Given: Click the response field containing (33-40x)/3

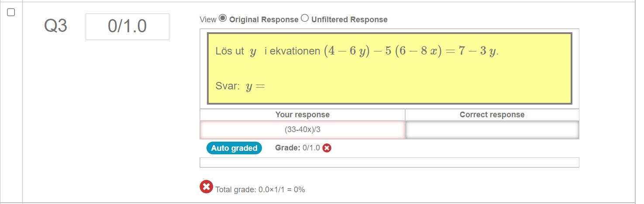Looking at the screenshot, I should (x=302, y=130).
